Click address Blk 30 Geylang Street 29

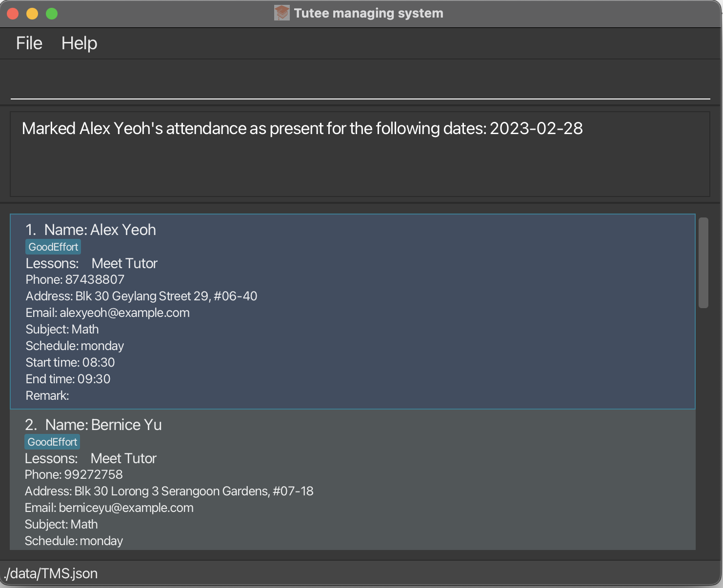click(141, 296)
